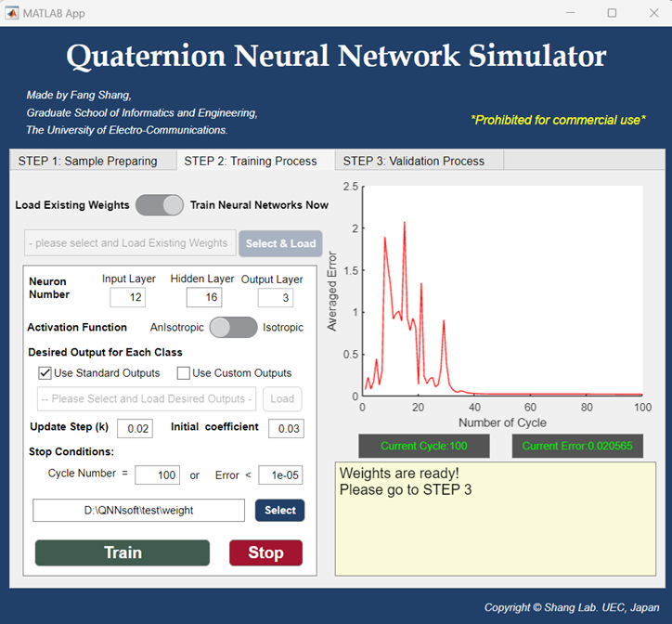Image resolution: width=672 pixels, height=624 pixels.
Task: Flip the AnIsotropic/Isotropic activation switch
Action: [233, 328]
